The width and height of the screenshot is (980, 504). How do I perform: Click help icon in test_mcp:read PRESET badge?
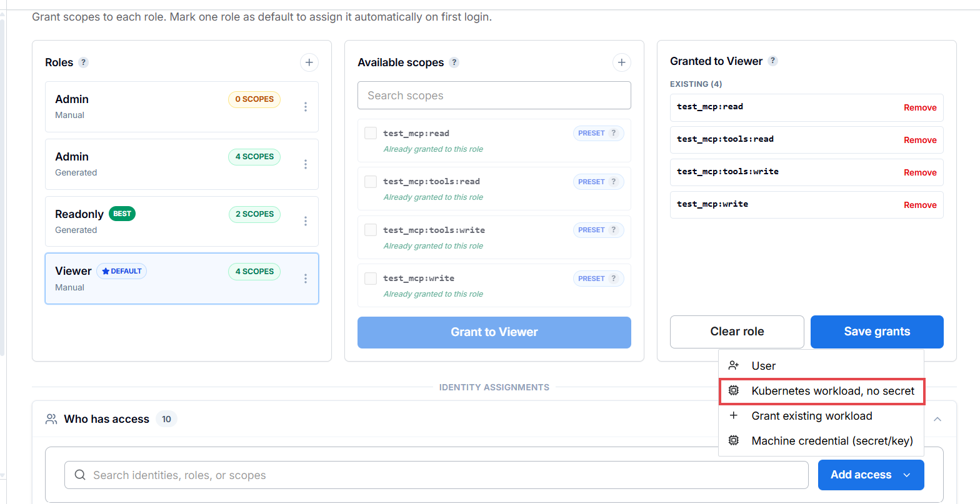pyautogui.click(x=614, y=133)
